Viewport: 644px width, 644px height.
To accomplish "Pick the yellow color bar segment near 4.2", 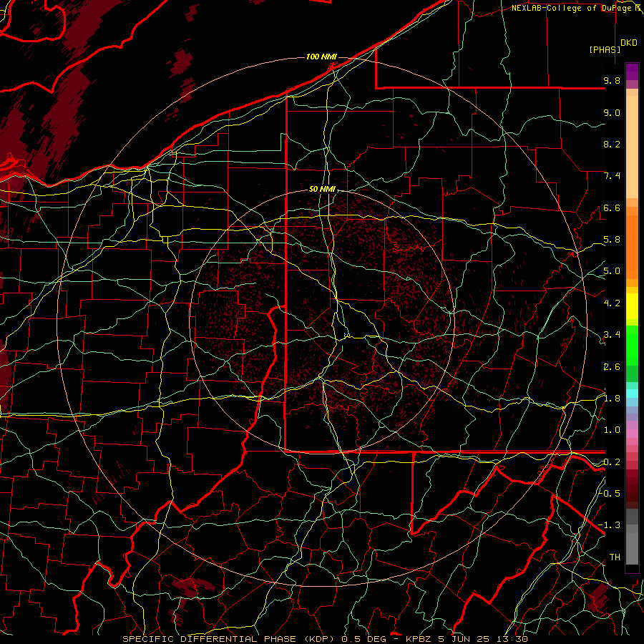I will click(x=632, y=306).
